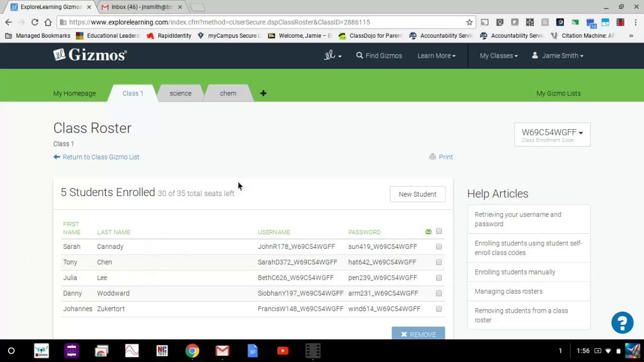The width and height of the screenshot is (644, 362).
Task: Click the moon extension icon
Action: pos(560,22)
